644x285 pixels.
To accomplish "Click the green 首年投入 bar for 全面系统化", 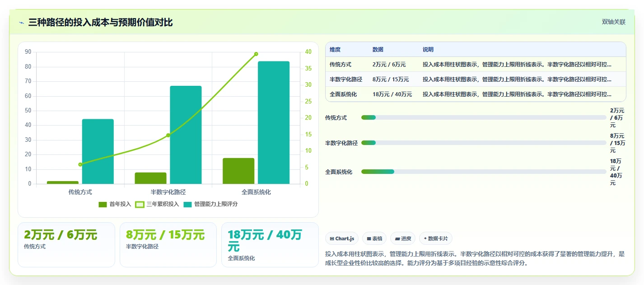I will point(238,171).
